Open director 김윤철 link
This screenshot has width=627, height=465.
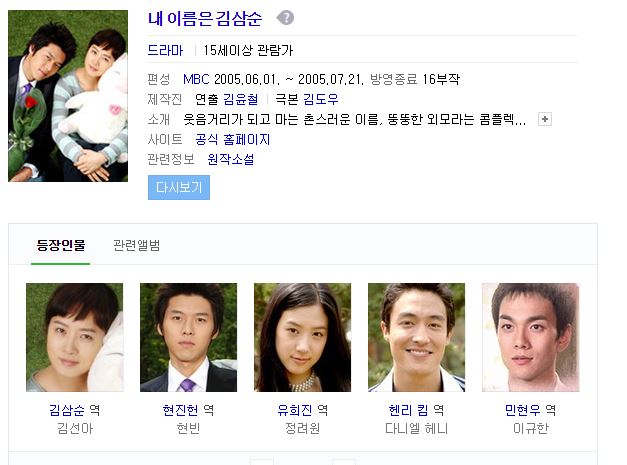240,99
